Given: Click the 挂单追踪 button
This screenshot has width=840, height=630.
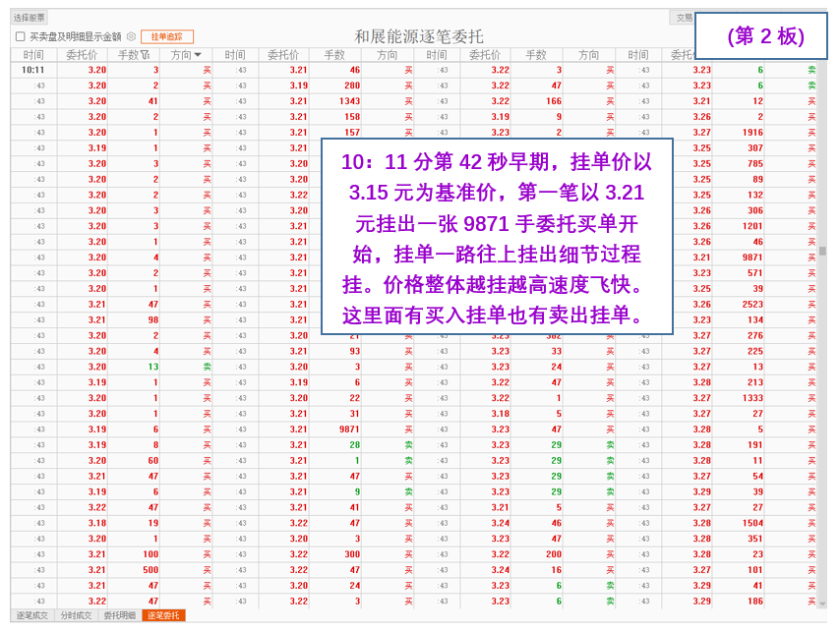Looking at the screenshot, I should [x=166, y=36].
